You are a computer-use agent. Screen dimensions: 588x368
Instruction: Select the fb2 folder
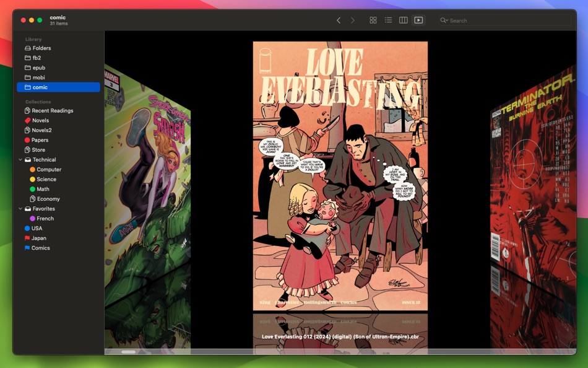(x=59, y=58)
